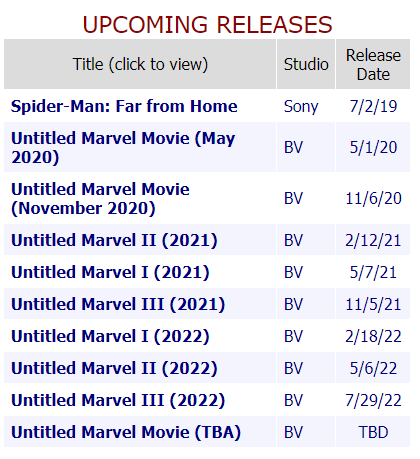
Task: Open Untitled Marvel Movie (TBA)
Action: point(126,432)
